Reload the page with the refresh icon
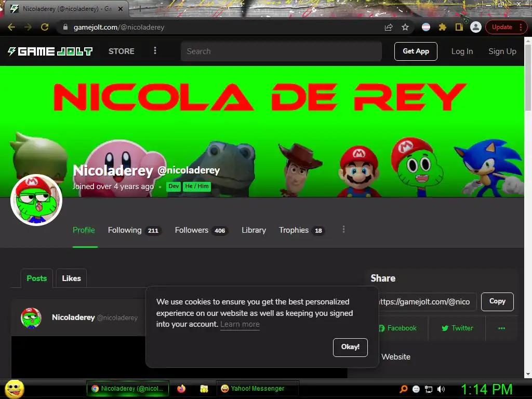This screenshot has height=399, width=532. coord(45,27)
